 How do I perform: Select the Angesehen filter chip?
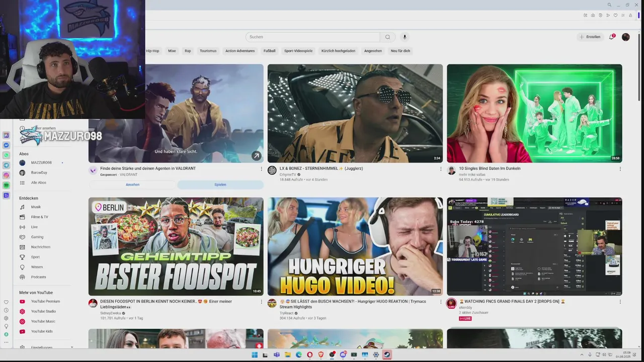pos(373,51)
